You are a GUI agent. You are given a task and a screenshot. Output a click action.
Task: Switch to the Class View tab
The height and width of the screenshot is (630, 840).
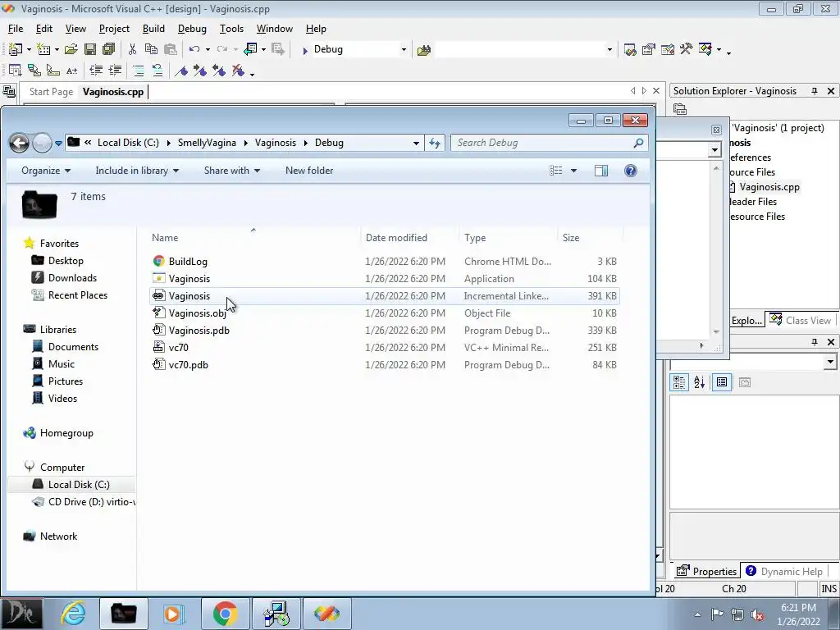(x=801, y=321)
